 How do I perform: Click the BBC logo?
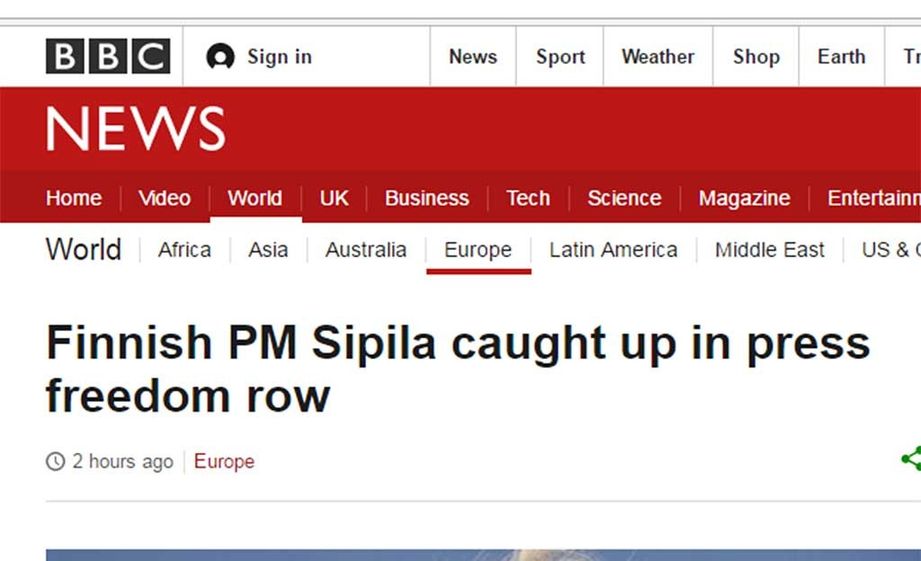click(x=108, y=57)
